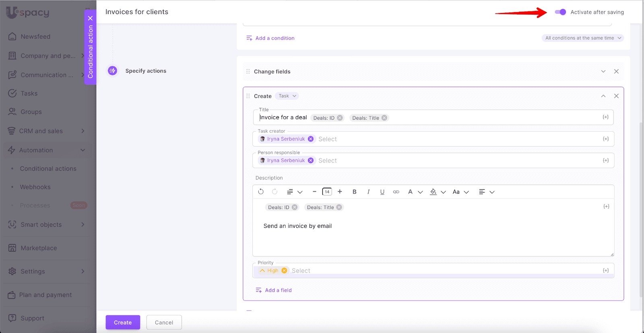Apply italic formatting in description toolbar
644x333 pixels.
point(368,192)
